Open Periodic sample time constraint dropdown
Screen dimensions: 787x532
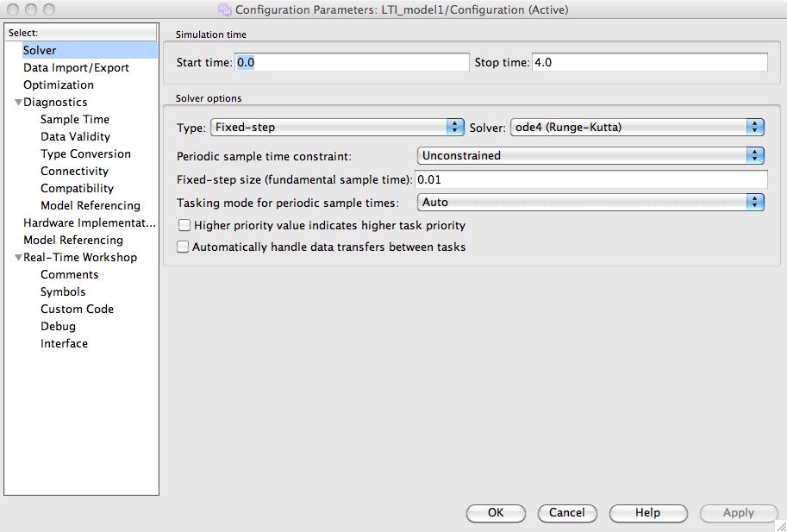click(590, 156)
